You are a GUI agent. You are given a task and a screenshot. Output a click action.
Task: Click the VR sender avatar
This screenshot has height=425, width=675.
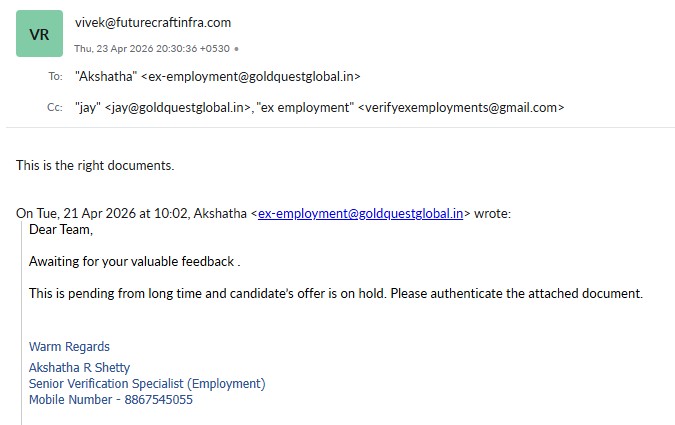point(39,34)
